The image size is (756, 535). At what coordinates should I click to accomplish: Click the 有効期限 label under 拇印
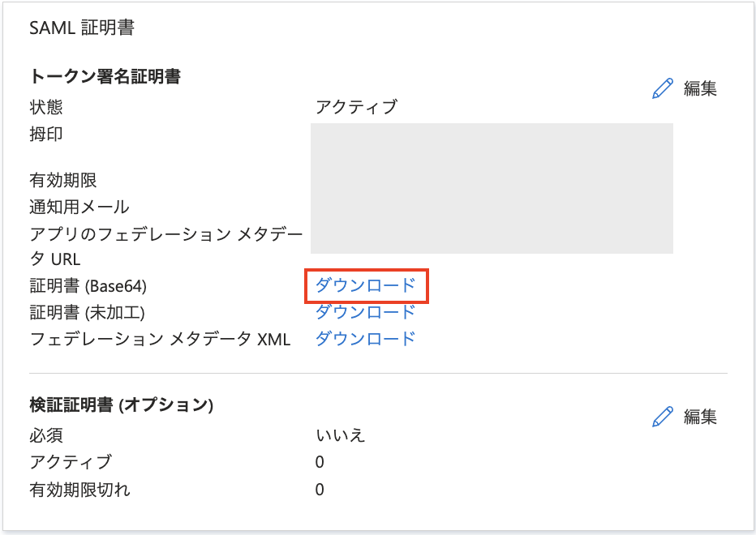pos(63,180)
